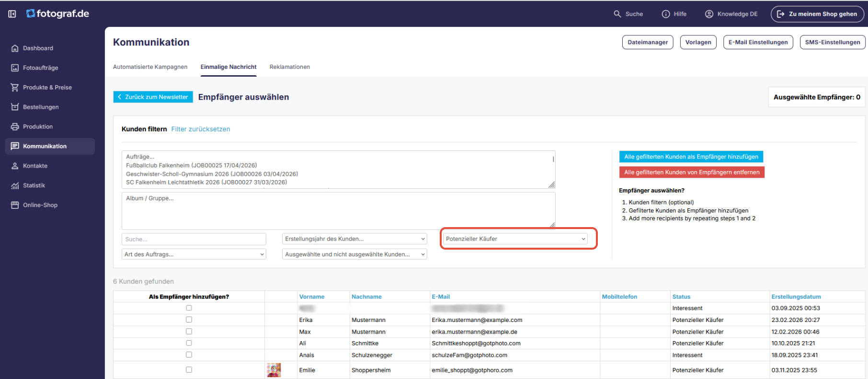Select Fußballclub Falkenheim job in Aufträge list
The image size is (868, 379).
pos(192,165)
